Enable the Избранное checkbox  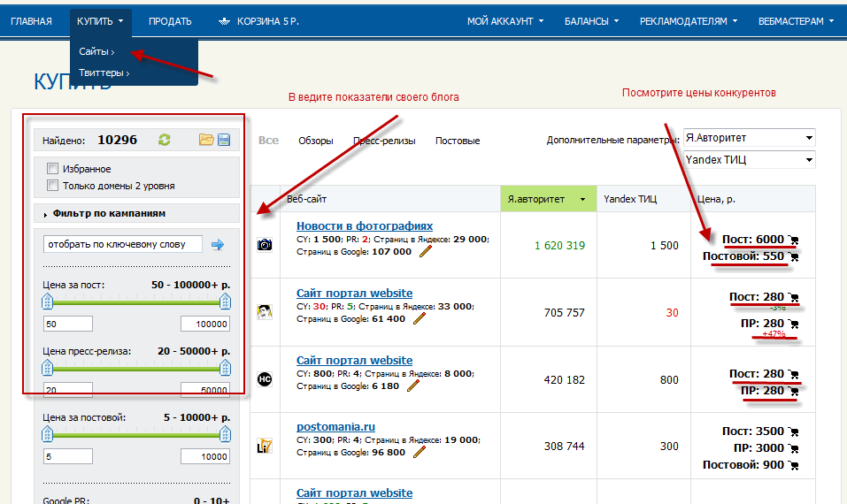53,169
